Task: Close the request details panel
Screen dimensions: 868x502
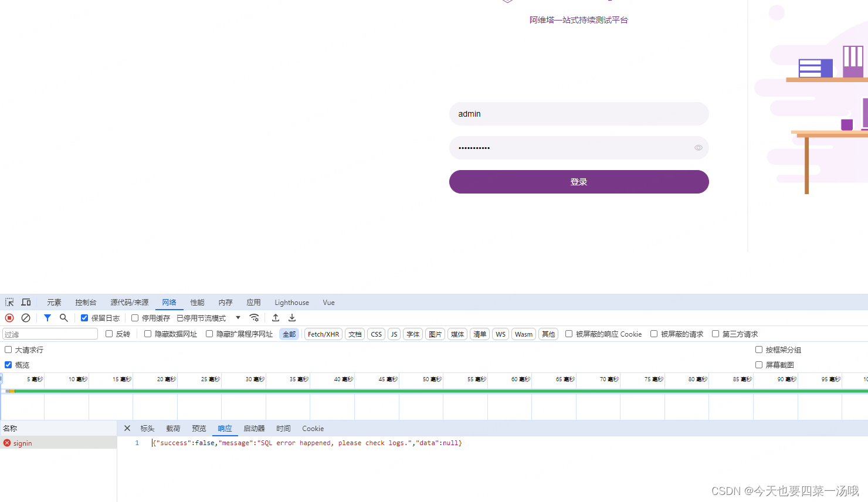Action: pyautogui.click(x=127, y=428)
